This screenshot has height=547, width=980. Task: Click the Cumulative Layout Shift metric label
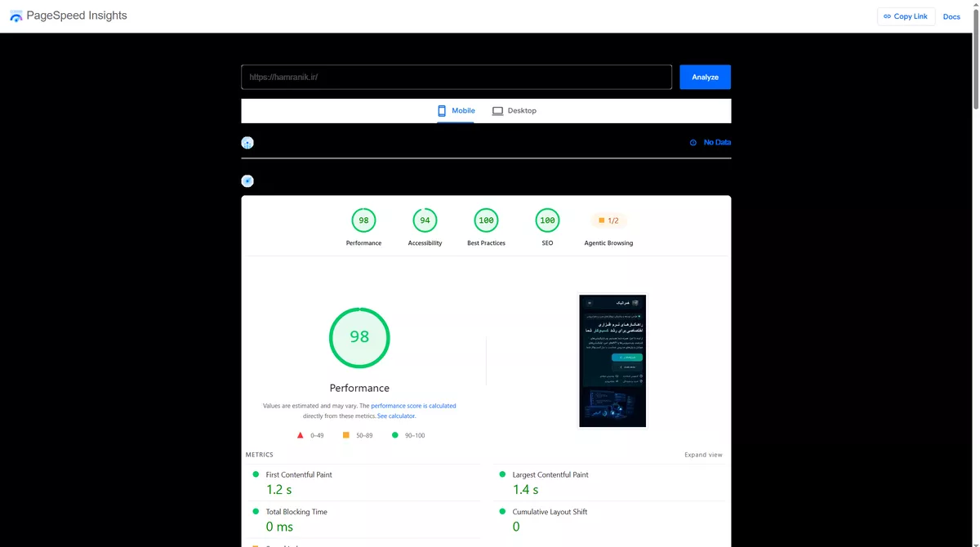550,512
